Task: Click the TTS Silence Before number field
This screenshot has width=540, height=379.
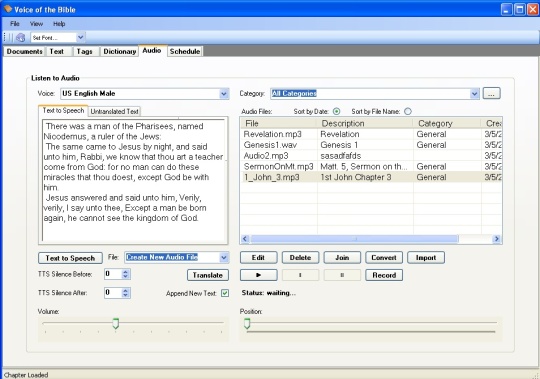Action: point(113,274)
